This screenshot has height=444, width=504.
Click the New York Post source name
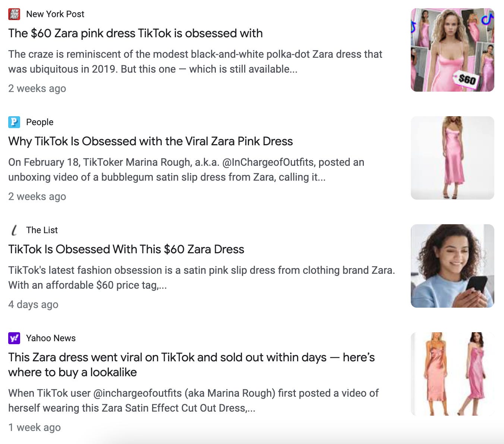click(55, 14)
